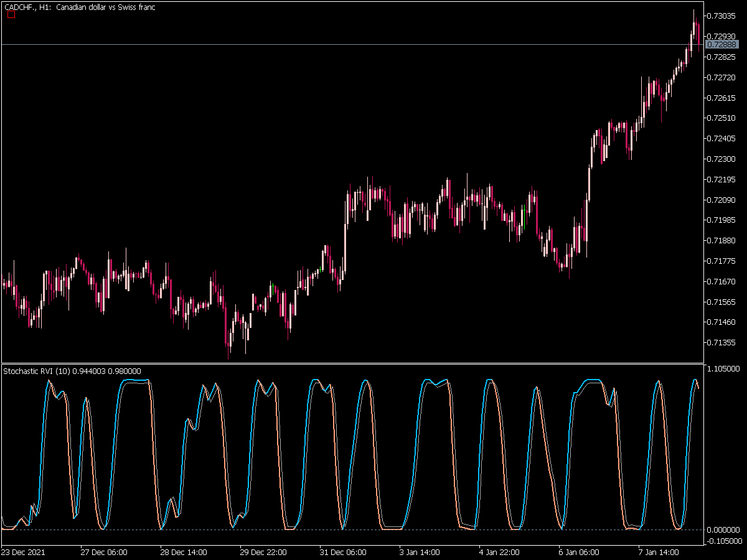747x560 pixels.
Task: Click the 0.71670 price axis label
Action: tap(723, 282)
